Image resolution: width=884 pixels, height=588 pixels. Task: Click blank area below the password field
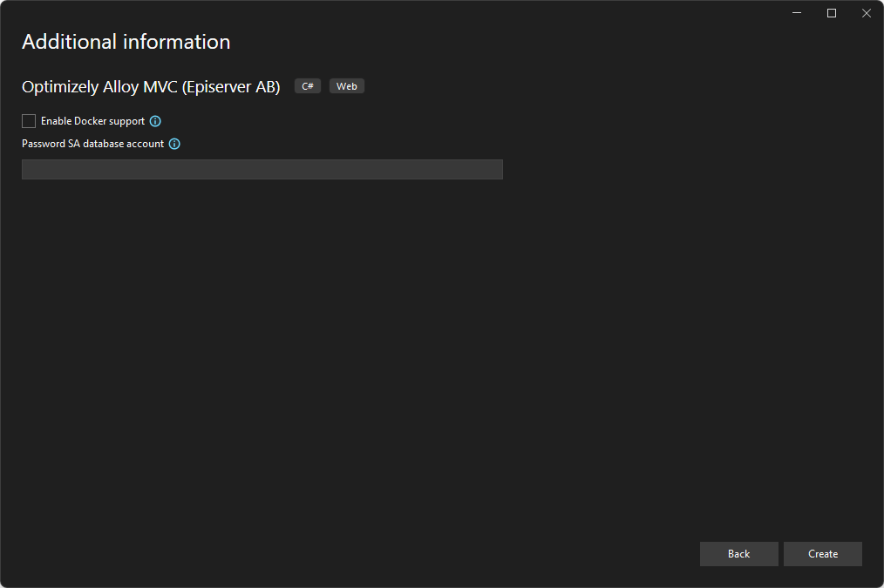(x=262, y=348)
